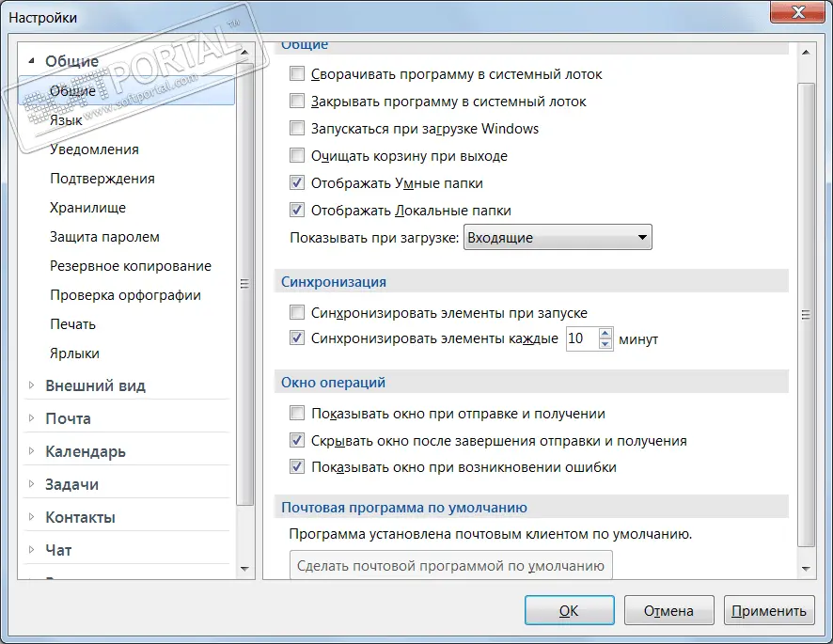Expand the "Почта" settings section

tap(31, 418)
